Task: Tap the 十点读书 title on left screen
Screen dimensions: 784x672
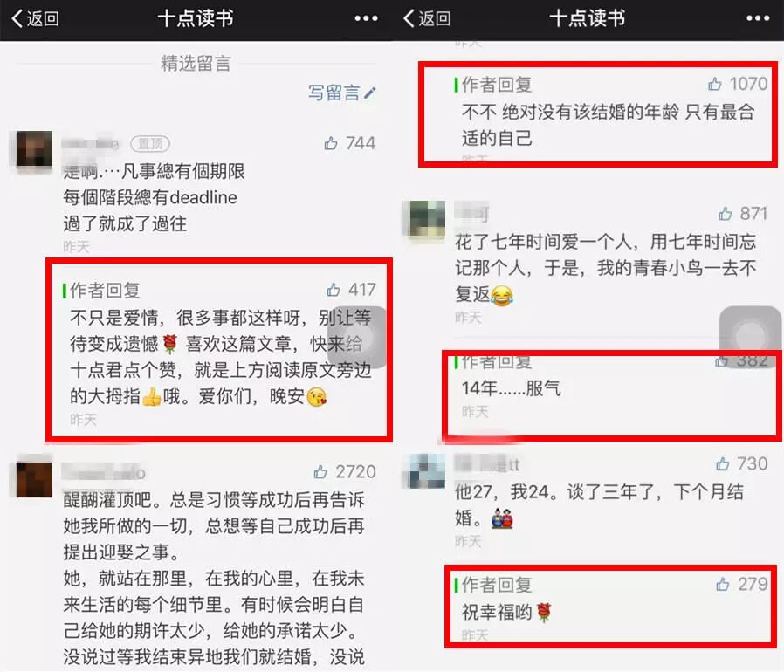Action: (196, 18)
